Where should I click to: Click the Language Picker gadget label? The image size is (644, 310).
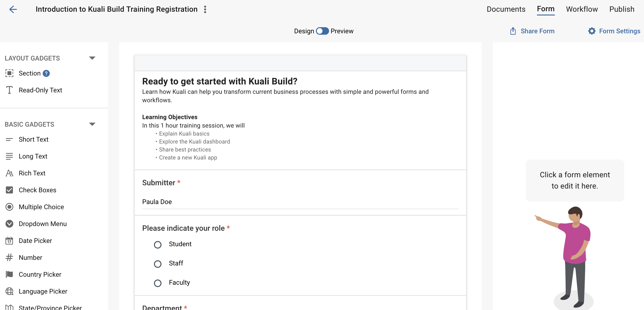43,291
